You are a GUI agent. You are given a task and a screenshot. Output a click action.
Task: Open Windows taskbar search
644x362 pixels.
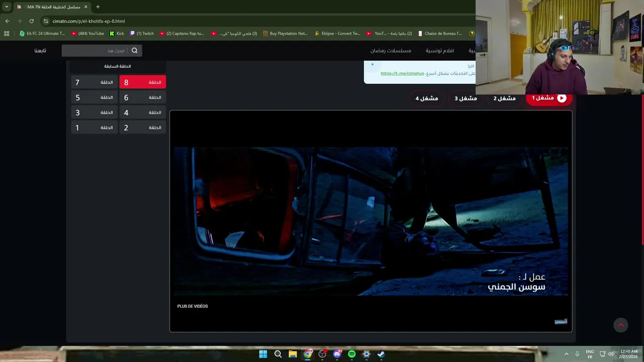click(278, 354)
